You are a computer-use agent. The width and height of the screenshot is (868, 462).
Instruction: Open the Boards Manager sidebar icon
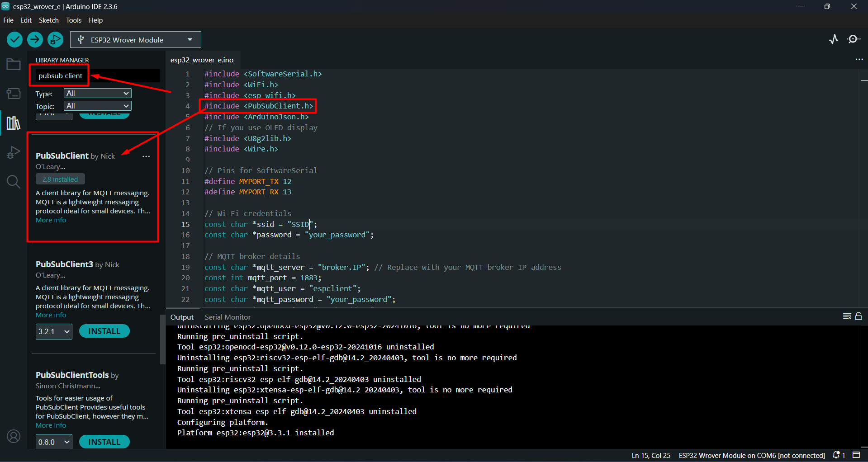(x=14, y=94)
